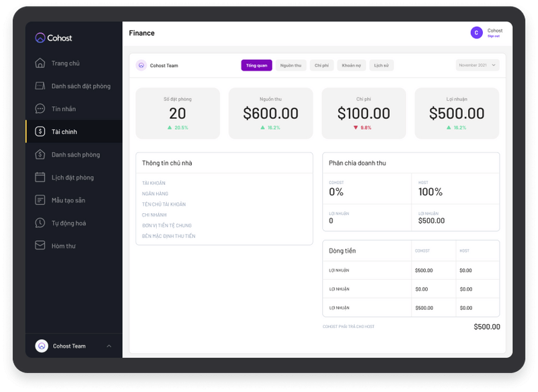
Task: Open Trang chủ home icon
Action: point(40,63)
